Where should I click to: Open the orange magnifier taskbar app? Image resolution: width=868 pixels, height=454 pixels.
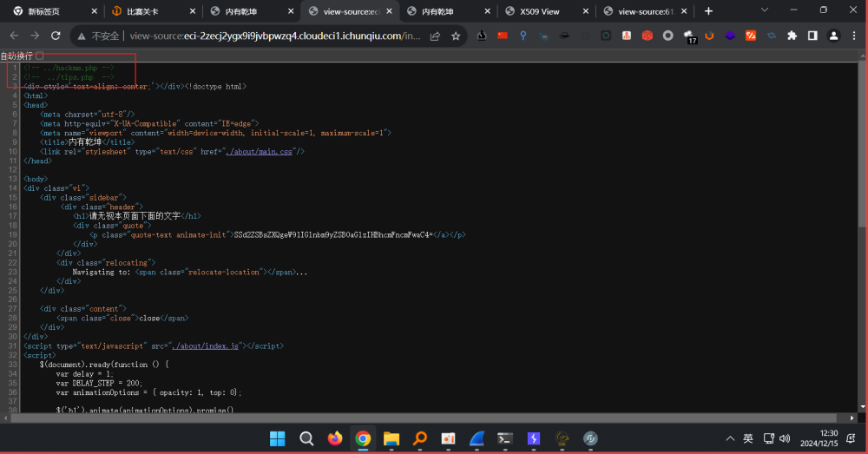click(419, 438)
